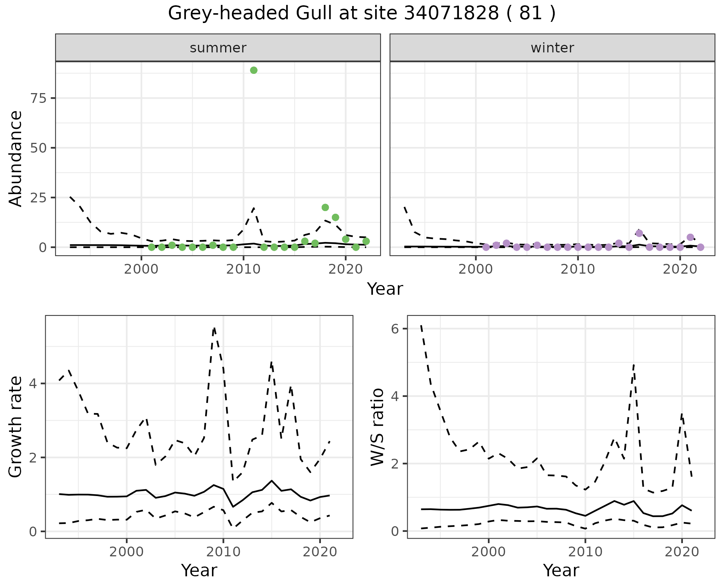Image resolution: width=724 pixels, height=588 pixels.
Task: Click the Year label under the abundance panels
Action: pos(385,289)
